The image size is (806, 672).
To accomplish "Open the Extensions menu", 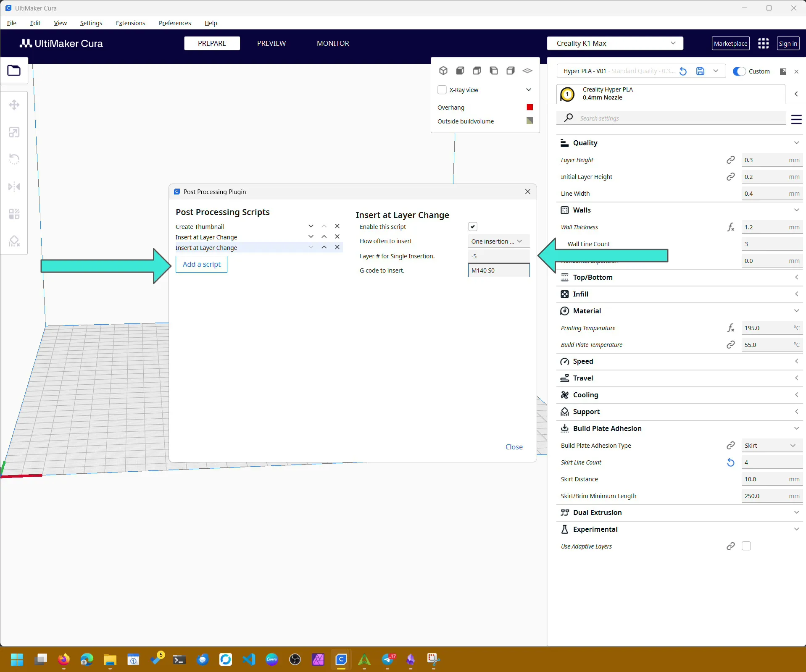I will point(130,23).
